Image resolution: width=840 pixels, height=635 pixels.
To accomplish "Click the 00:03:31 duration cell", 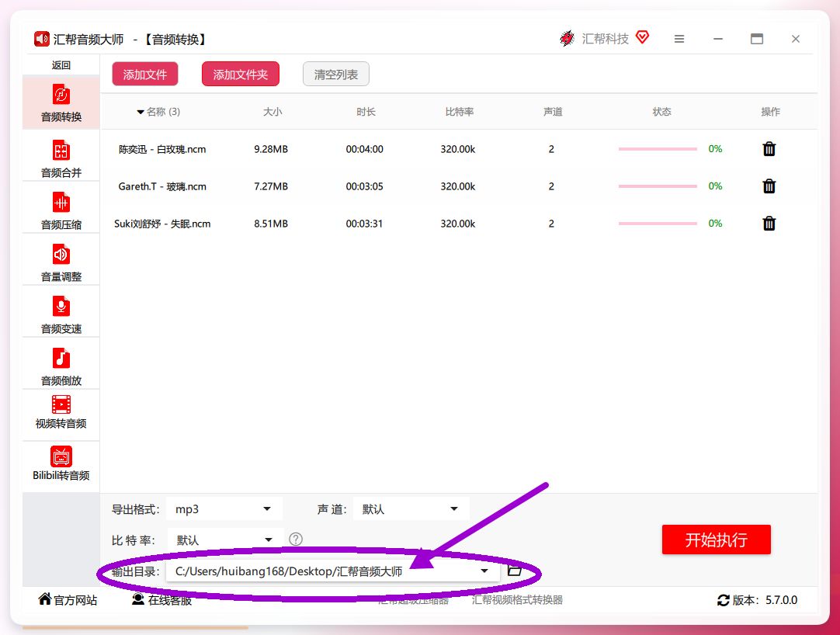I will [364, 224].
